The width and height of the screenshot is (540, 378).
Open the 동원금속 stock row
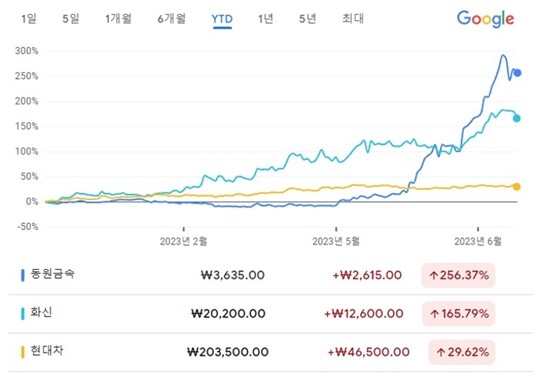coord(270,275)
